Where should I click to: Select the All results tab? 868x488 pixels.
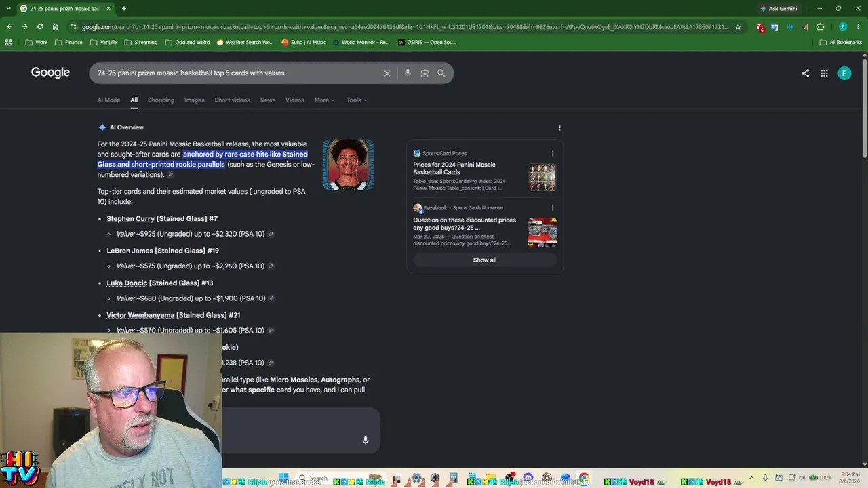[134, 100]
